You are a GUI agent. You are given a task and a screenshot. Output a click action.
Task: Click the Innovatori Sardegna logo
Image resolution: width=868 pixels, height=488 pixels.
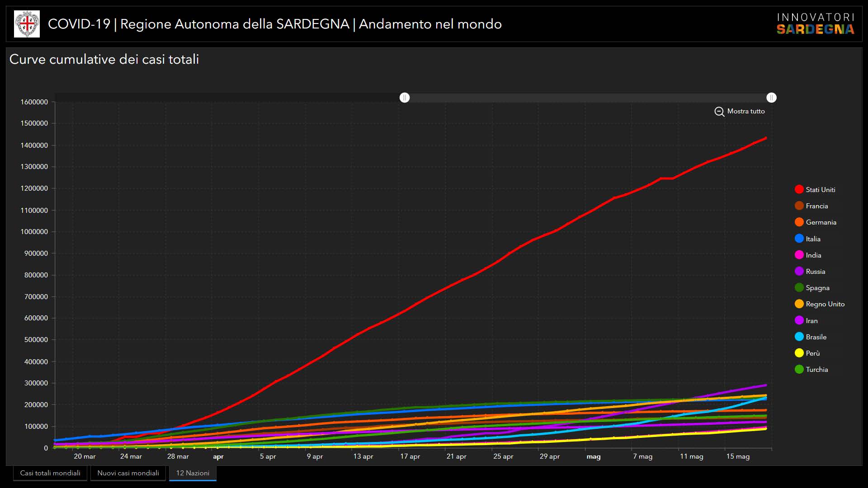(x=815, y=24)
